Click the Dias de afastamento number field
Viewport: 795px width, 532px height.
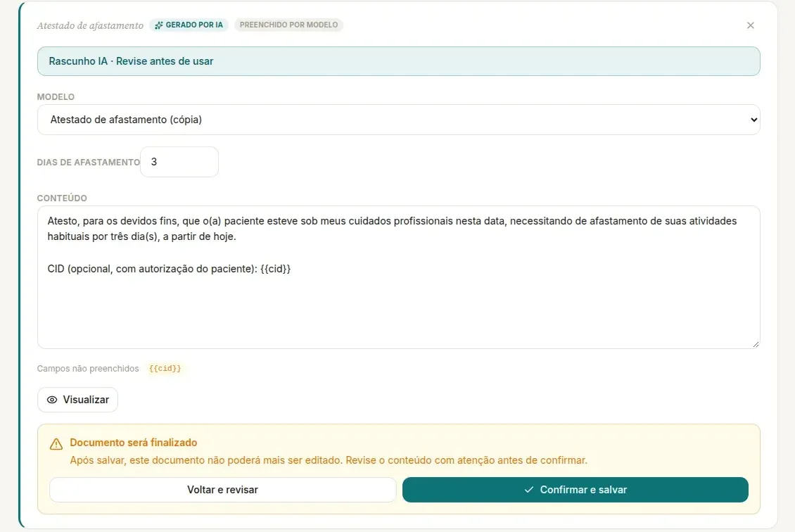(x=179, y=162)
